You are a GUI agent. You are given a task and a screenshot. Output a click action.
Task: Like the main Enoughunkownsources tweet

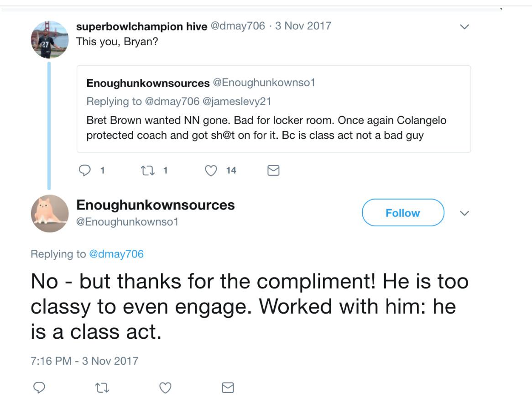[x=165, y=387]
